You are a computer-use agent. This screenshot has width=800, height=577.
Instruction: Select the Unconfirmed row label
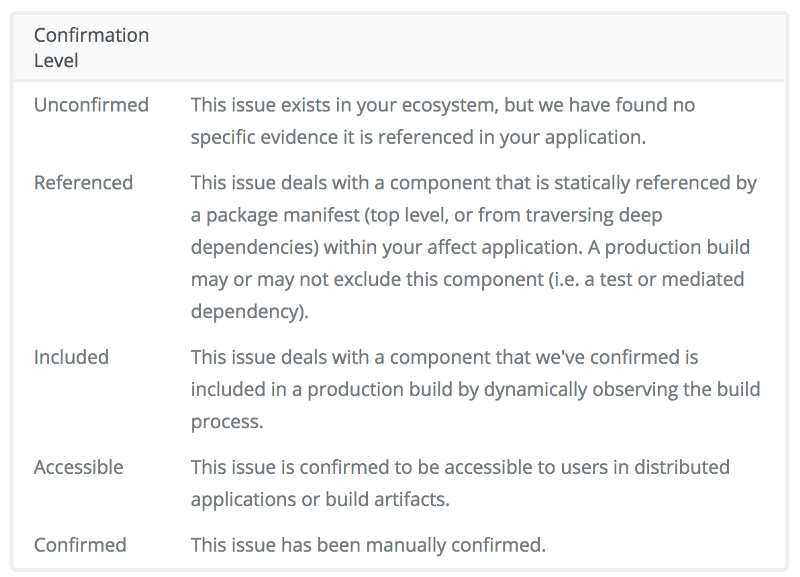[x=91, y=105]
